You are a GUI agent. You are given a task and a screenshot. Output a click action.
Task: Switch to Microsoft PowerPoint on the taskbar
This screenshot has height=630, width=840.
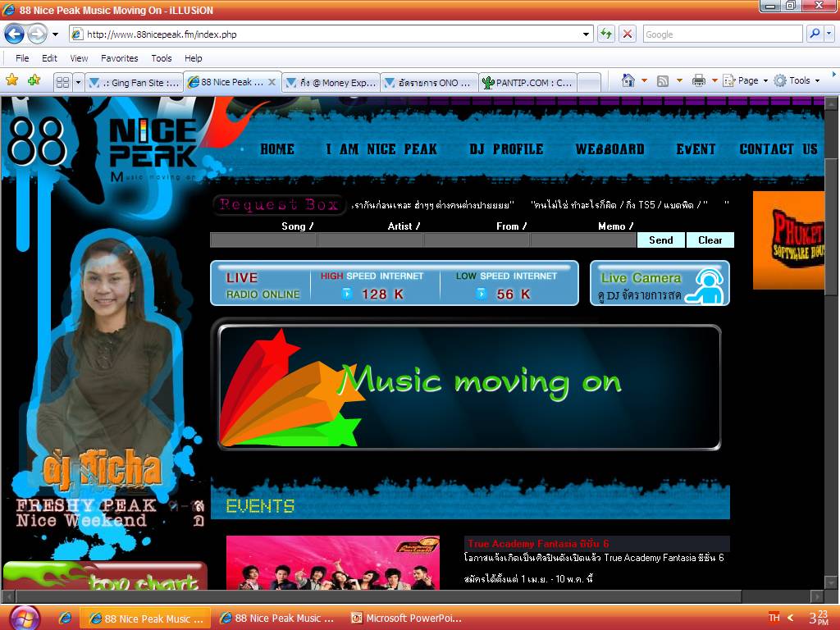pos(408,619)
